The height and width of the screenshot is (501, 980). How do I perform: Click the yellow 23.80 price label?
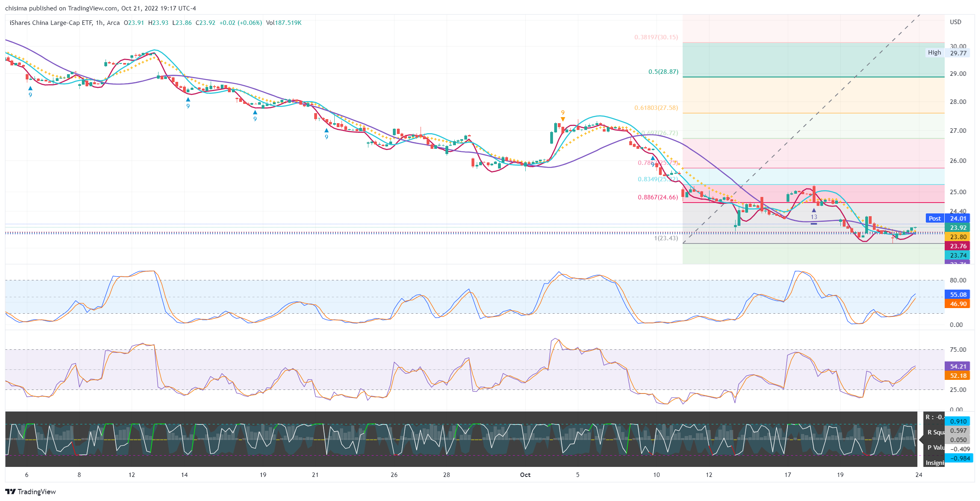click(x=958, y=237)
